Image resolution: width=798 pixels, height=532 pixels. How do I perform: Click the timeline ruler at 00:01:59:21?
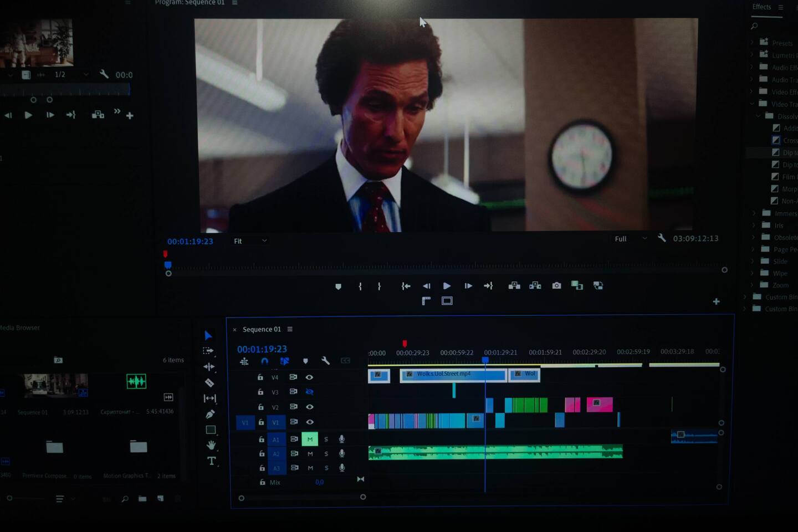pyautogui.click(x=545, y=352)
